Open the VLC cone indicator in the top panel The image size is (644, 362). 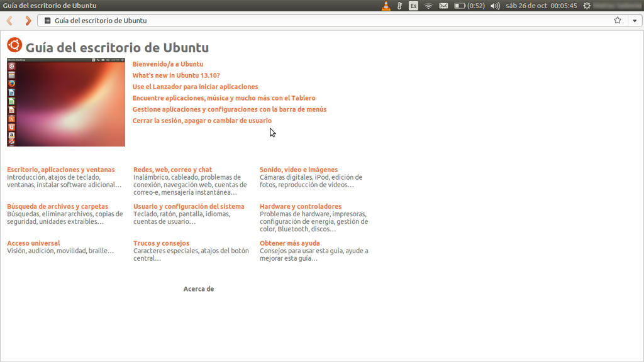pos(386,6)
